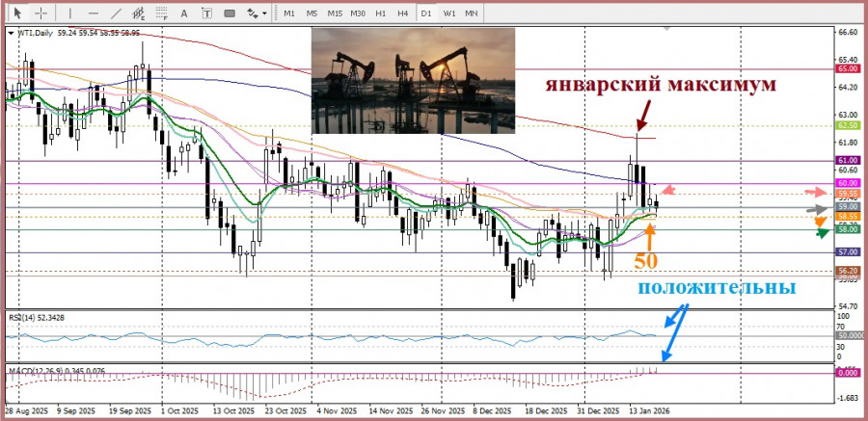Click the 61.00 price level tag
This screenshot has height=421, width=868.
coord(848,161)
